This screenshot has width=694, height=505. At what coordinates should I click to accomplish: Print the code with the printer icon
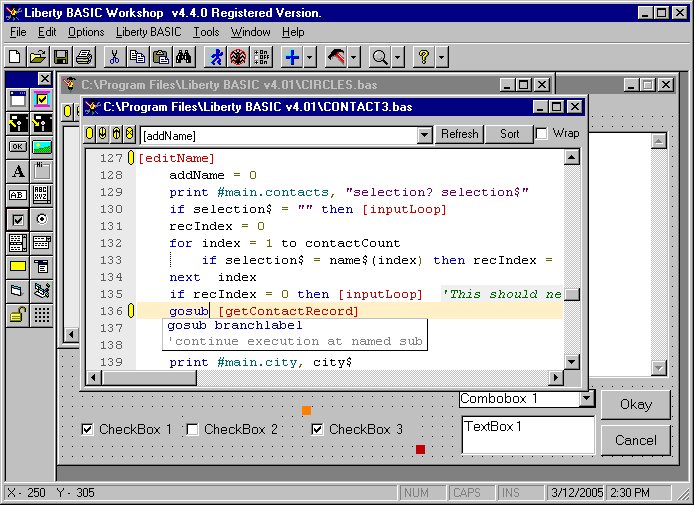coord(84,57)
